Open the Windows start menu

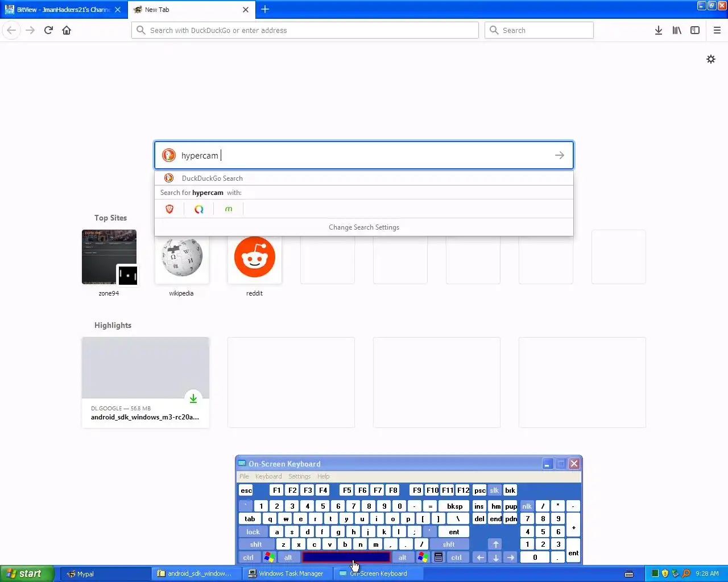[x=27, y=573]
